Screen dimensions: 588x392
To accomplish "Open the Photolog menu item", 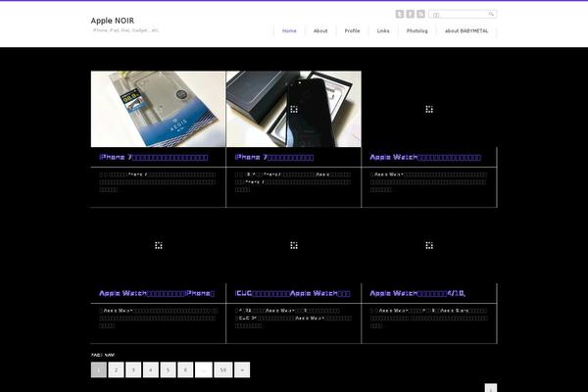I will (417, 30).
